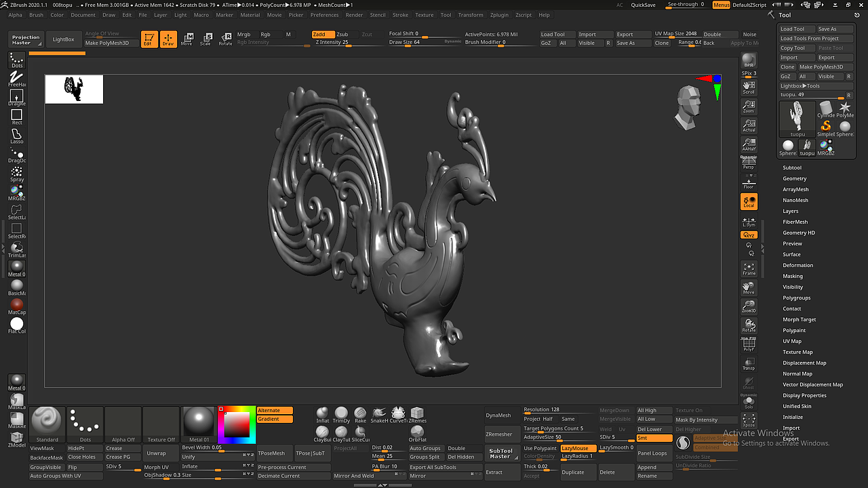Click the AAHalf view icon
The width and height of the screenshot is (868, 488).
point(749,144)
